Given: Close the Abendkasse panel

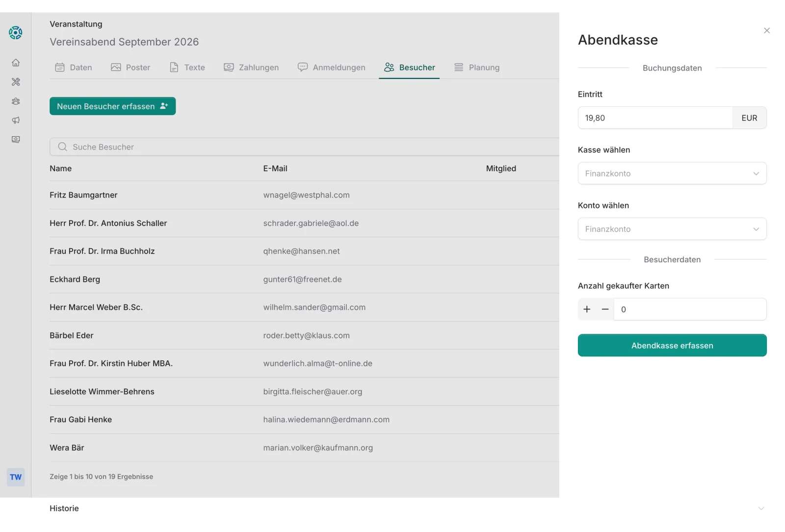Looking at the screenshot, I should pyautogui.click(x=766, y=30).
